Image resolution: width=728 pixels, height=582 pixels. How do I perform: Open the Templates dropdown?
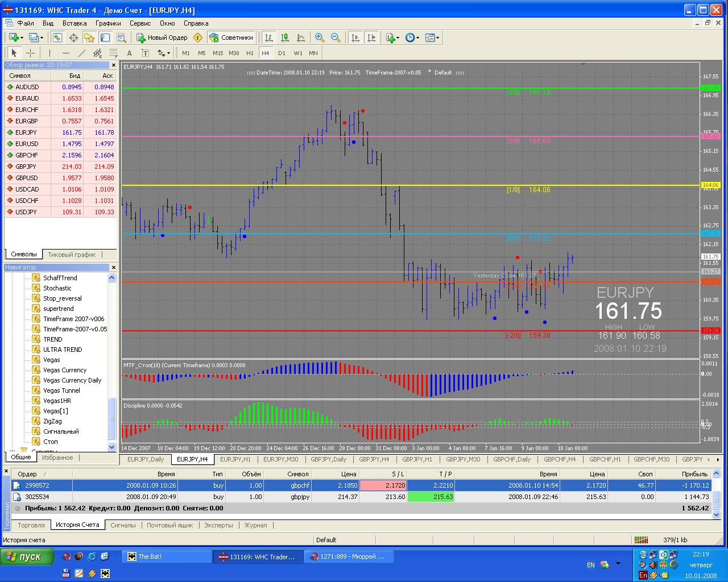432,38
